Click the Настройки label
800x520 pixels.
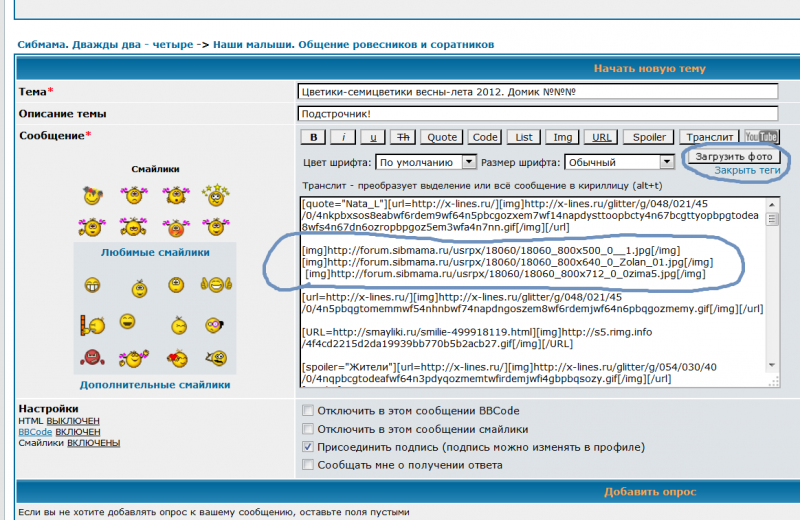pos(48,409)
